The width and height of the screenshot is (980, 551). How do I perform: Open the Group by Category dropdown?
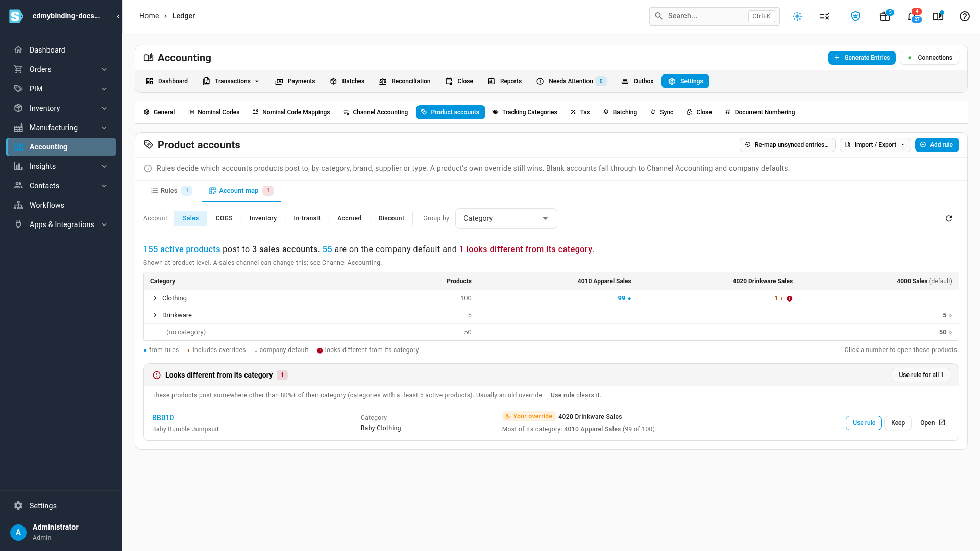506,218
